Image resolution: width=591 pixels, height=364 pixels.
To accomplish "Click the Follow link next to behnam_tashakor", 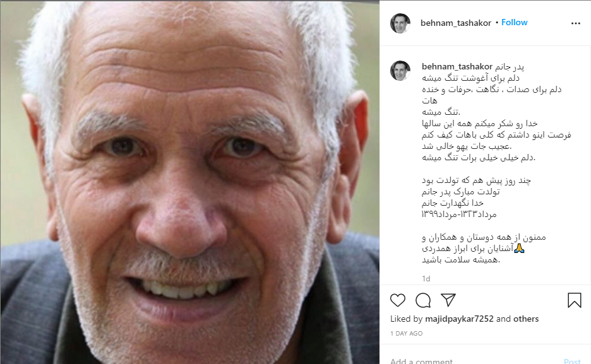I will (514, 23).
